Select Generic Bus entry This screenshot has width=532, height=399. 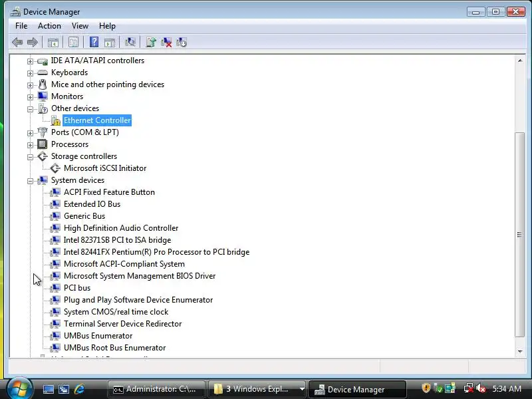[84, 216]
